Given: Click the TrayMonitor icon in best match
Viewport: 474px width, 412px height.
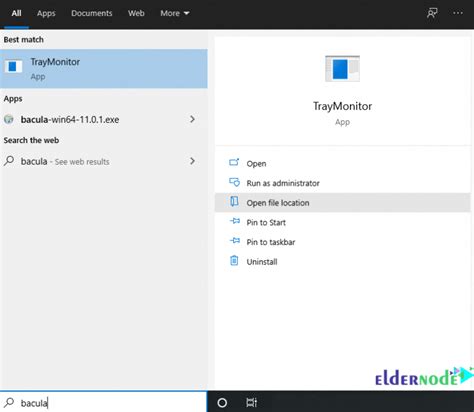Looking at the screenshot, I should [x=13, y=66].
